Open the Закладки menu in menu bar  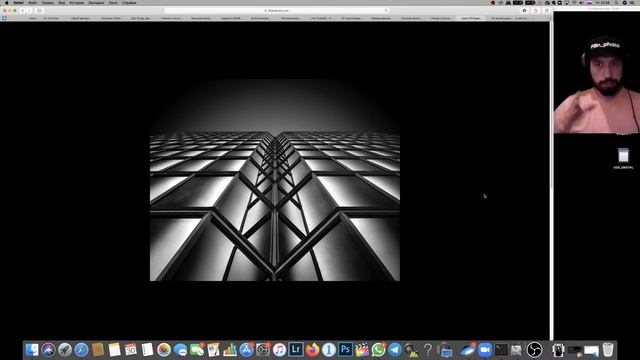[96, 2]
